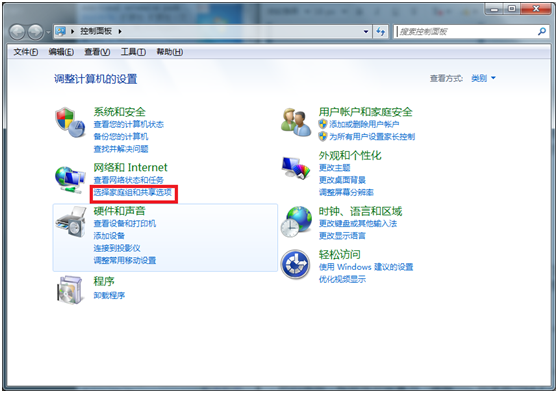
Task: Click 控制面板 breadcrumb in address bar
Action: click(x=96, y=31)
